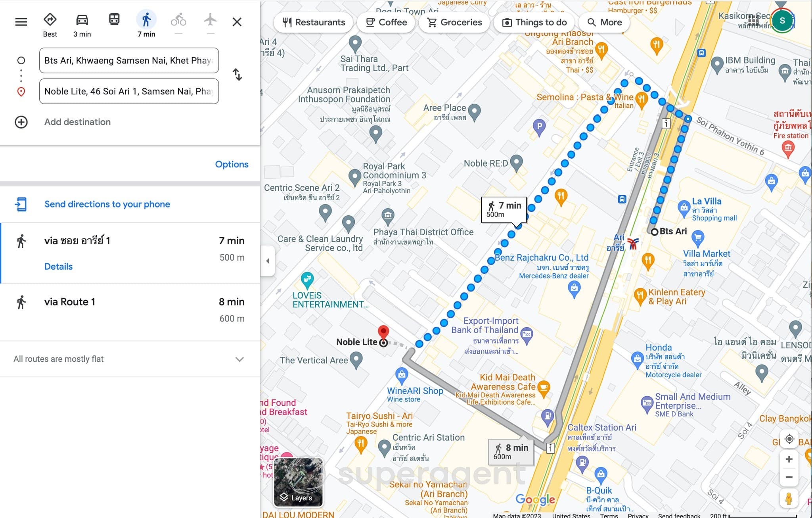Choose the Best travel mode icon
The height and width of the screenshot is (518, 812).
coord(50,20)
